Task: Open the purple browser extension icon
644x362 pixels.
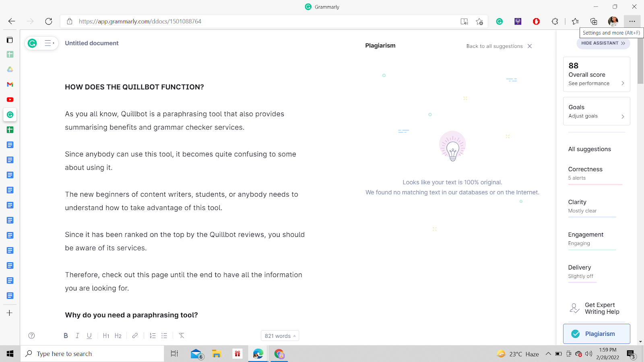Action: (518, 22)
